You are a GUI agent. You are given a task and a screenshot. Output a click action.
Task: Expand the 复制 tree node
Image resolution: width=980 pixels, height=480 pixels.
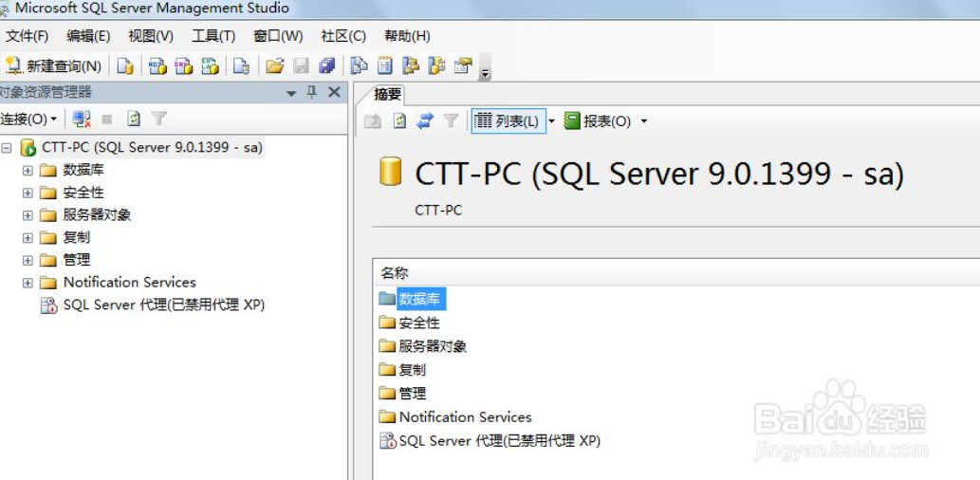pos(28,238)
